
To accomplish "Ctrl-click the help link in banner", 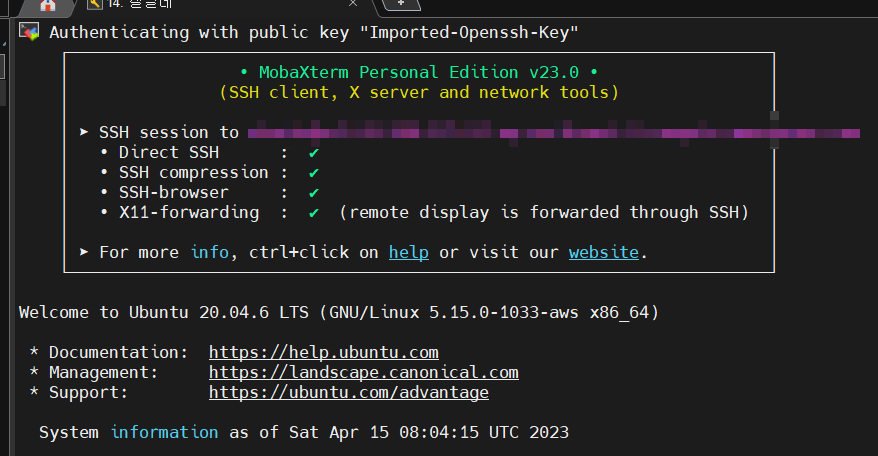I will click(409, 253).
